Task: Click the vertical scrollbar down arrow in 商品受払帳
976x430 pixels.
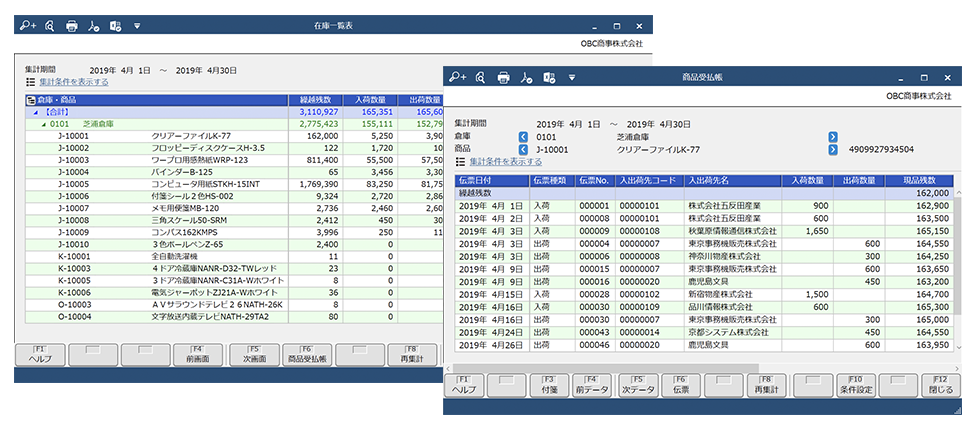Action: pyautogui.click(x=959, y=346)
